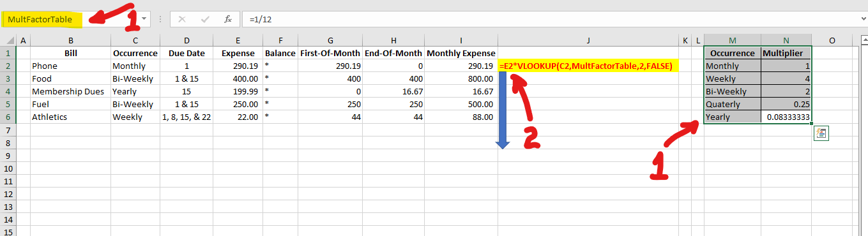Screen dimensions: 868x236
Task: Click the Yearly occurrence cell in column C
Action: click(135, 91)
